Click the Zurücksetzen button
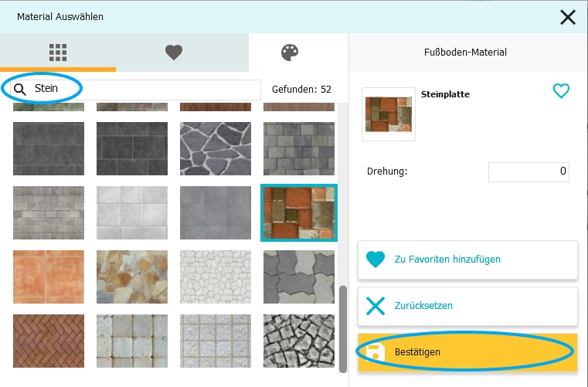Viewport: 588px width, 387px height. pos(467,306)
